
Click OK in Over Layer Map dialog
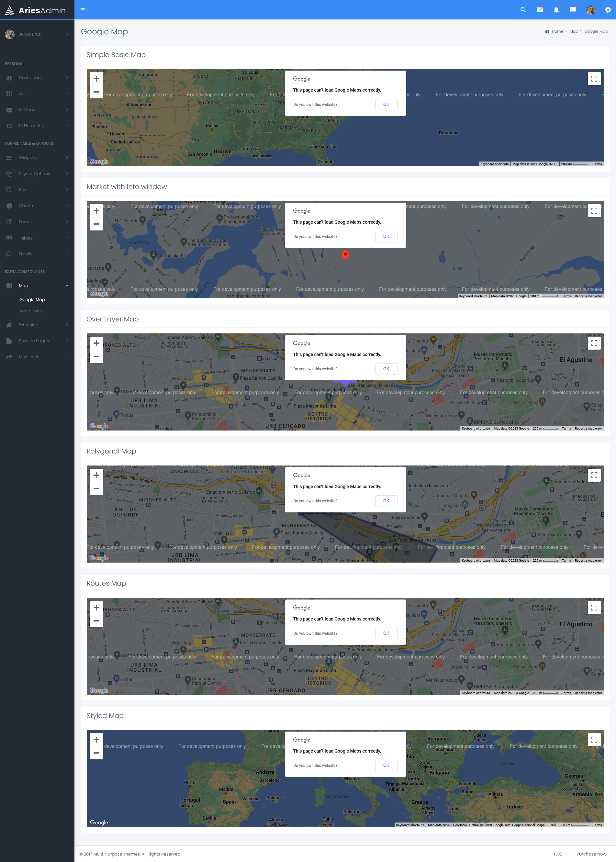click(x=386, y=369)
